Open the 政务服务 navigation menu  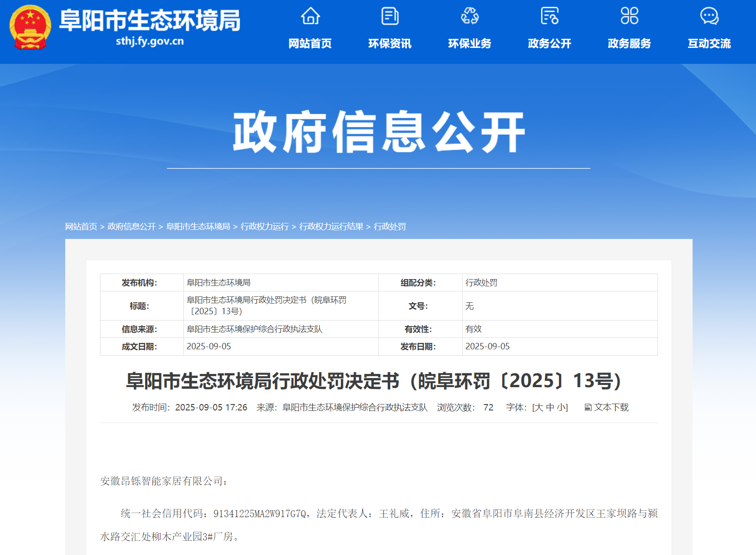click(x=630, y=43)
